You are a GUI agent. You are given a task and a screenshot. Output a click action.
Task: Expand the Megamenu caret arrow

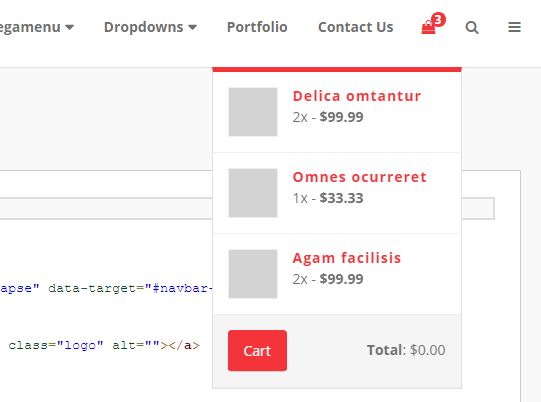coord(69,27)
